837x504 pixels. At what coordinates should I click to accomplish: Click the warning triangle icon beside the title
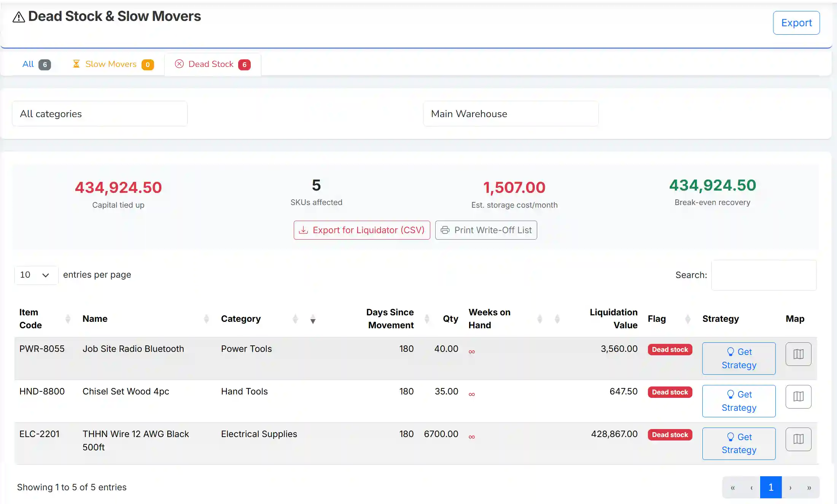(x=19, y=17)
